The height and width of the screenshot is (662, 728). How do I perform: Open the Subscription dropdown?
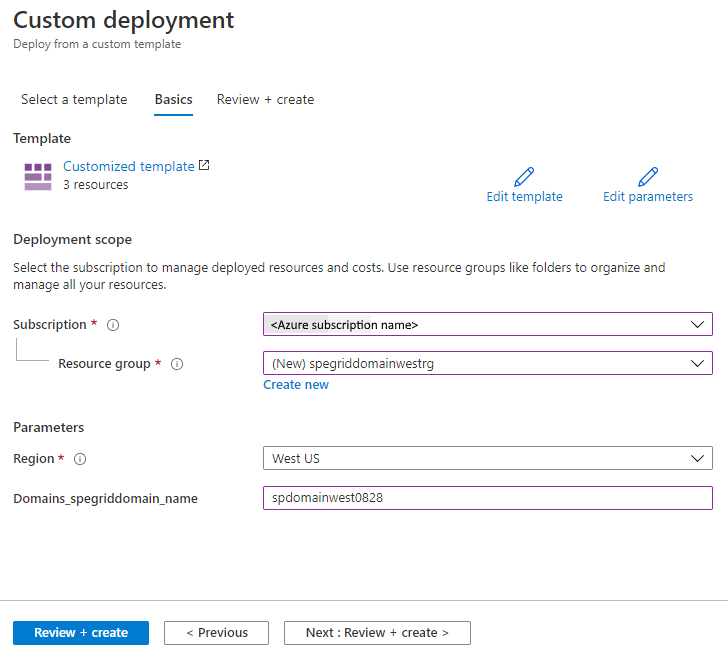pos(487,324)
